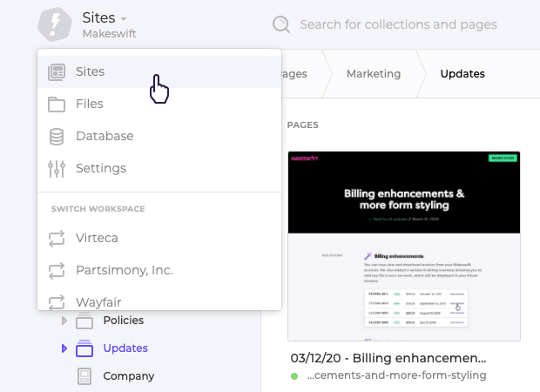The image size is (540, 392).
Task: Click the Company page icon in sidebar
Action: (x=84, y=376)
